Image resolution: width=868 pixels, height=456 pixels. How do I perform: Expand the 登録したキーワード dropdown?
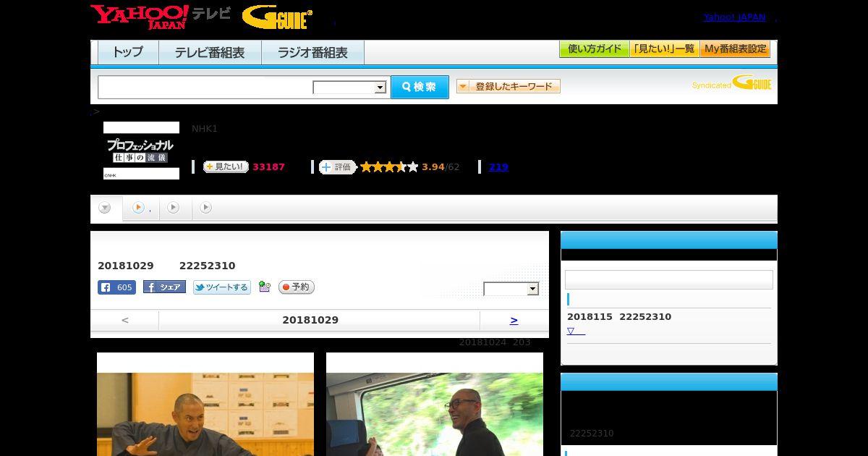point(509,86)
